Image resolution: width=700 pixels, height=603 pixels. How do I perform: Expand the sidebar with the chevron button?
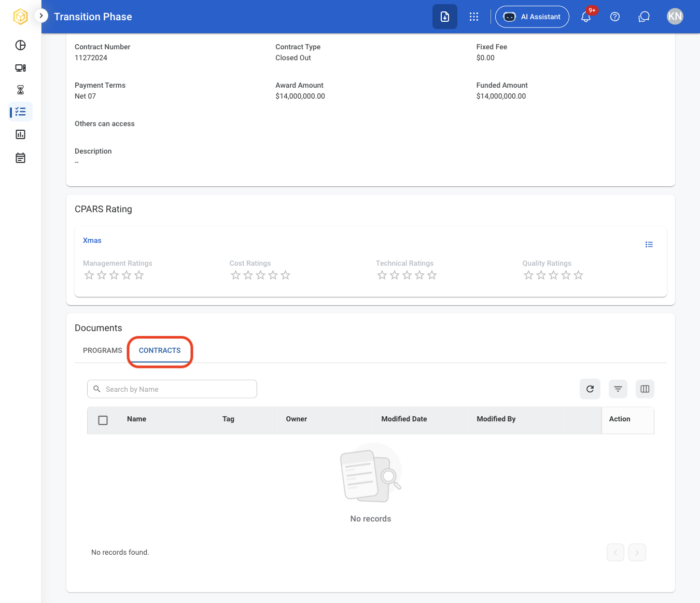click(41, 16)
